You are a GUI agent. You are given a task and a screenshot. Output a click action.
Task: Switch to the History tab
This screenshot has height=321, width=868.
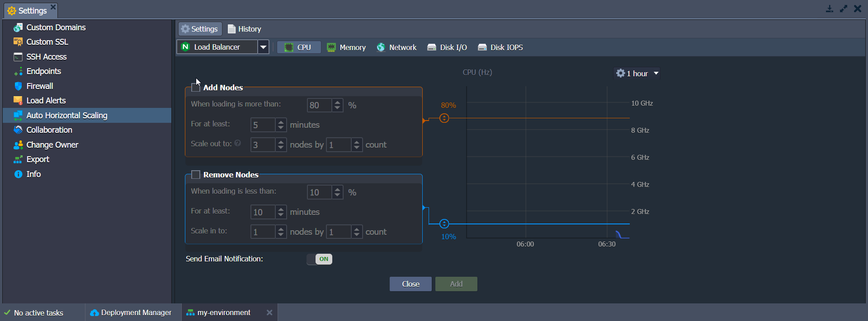[245, 29]
